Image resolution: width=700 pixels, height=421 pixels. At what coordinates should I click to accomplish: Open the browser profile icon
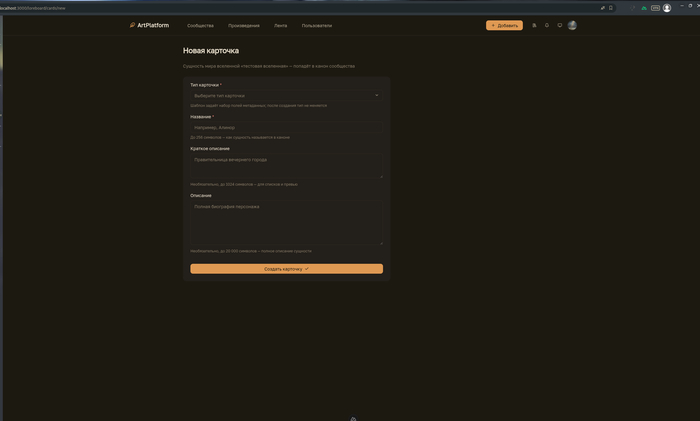click(x=667, y=8)
